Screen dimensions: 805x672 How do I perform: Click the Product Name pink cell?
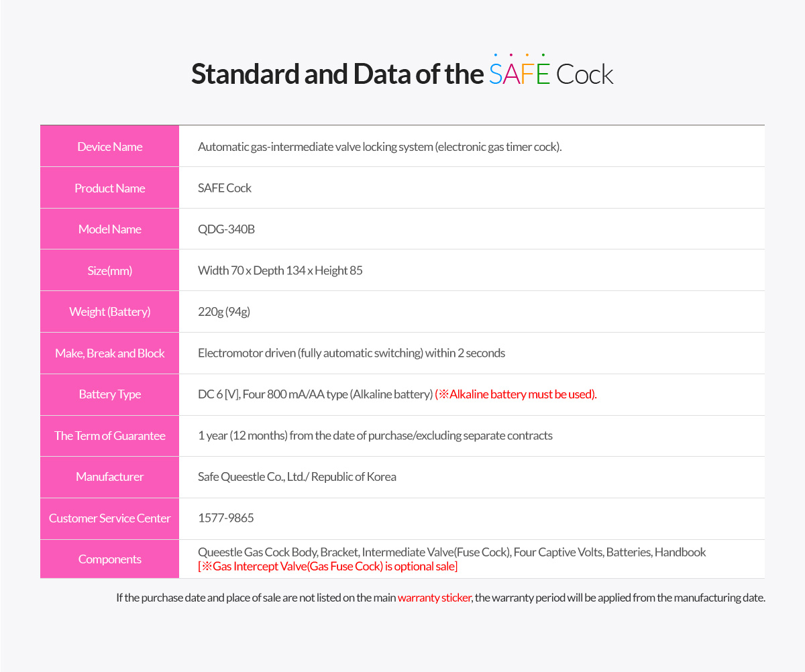click(110, 188)
